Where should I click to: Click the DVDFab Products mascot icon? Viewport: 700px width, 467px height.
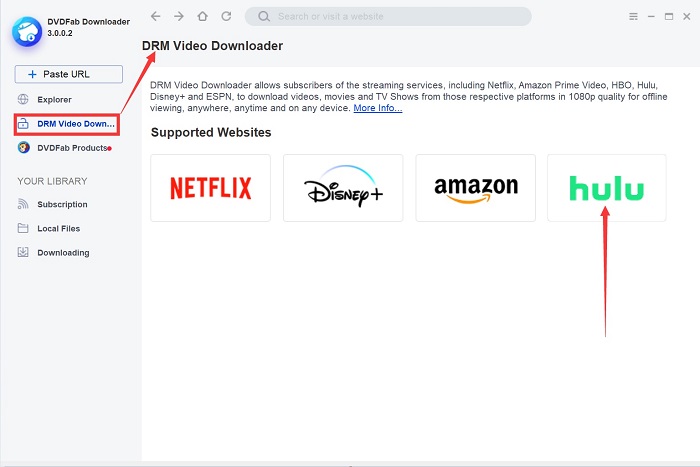pyautogui.click(x=24, y=147)
